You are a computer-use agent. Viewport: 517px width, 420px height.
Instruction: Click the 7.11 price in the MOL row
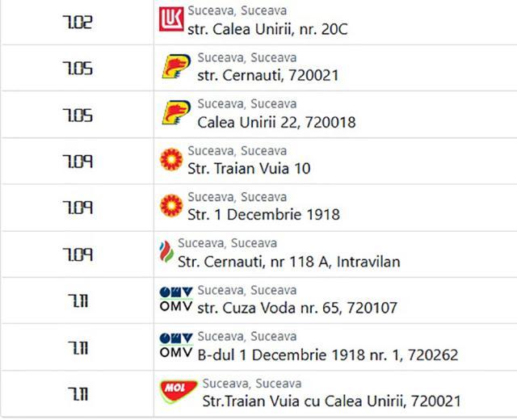coord(78,393)
